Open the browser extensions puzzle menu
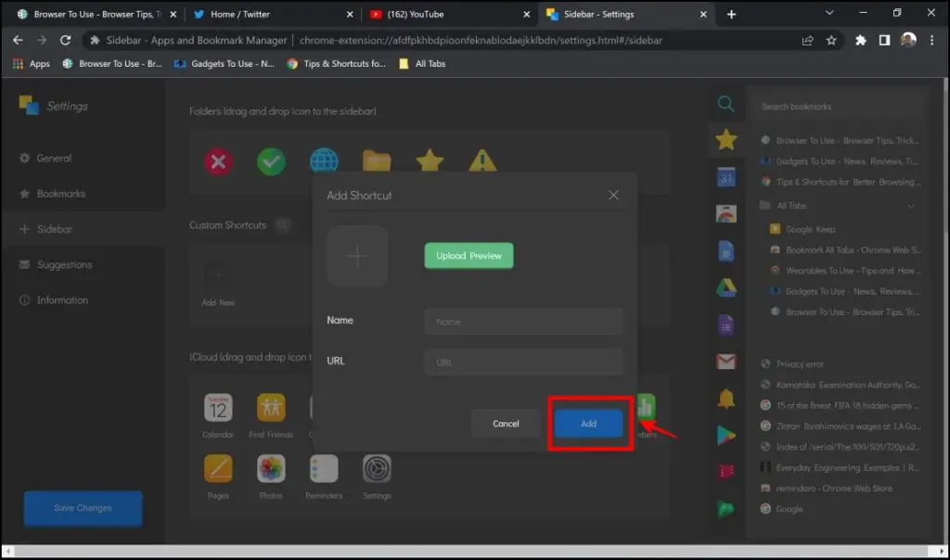 (860, 41)
